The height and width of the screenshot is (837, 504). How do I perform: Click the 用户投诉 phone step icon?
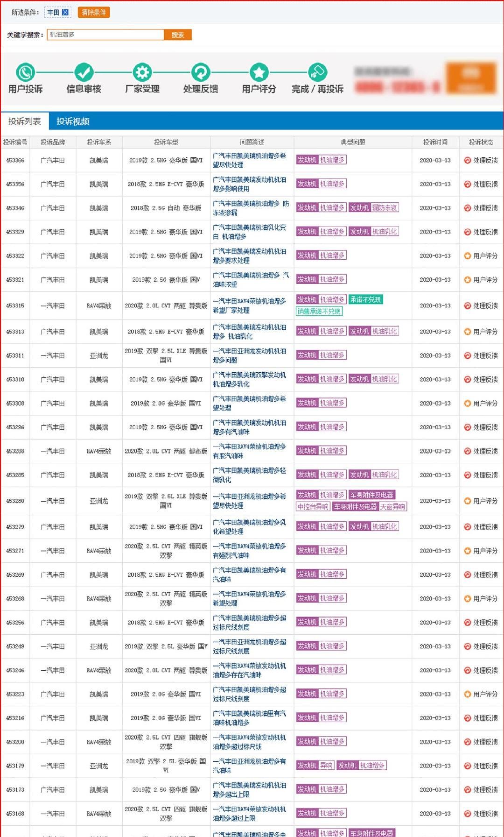tap(25, 72)
